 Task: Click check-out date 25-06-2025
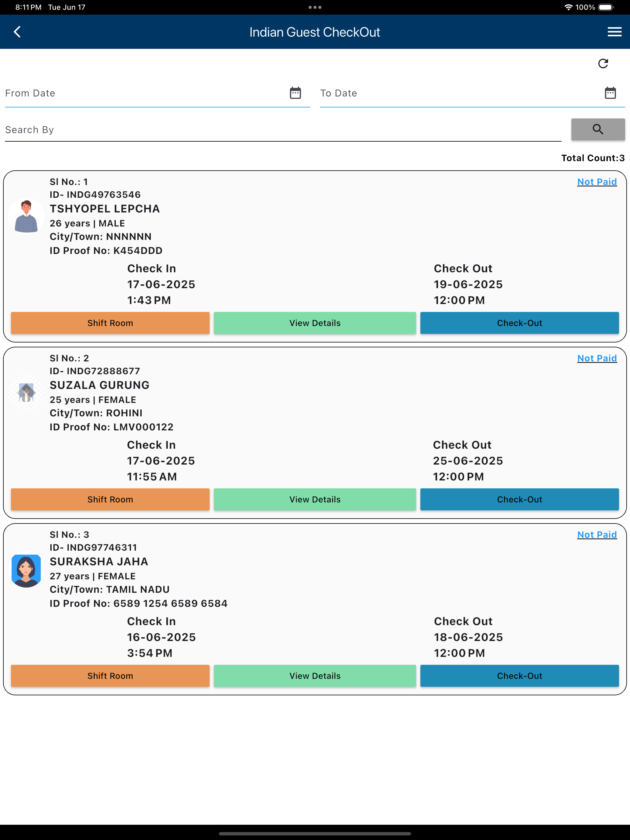(x=468, y=461)
